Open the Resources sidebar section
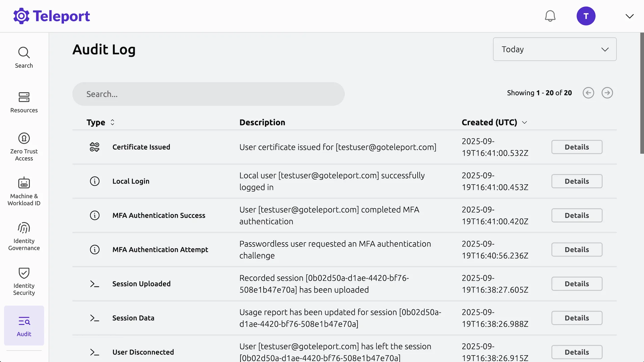Viewport: 644px width, 362px height. [24, 102]
